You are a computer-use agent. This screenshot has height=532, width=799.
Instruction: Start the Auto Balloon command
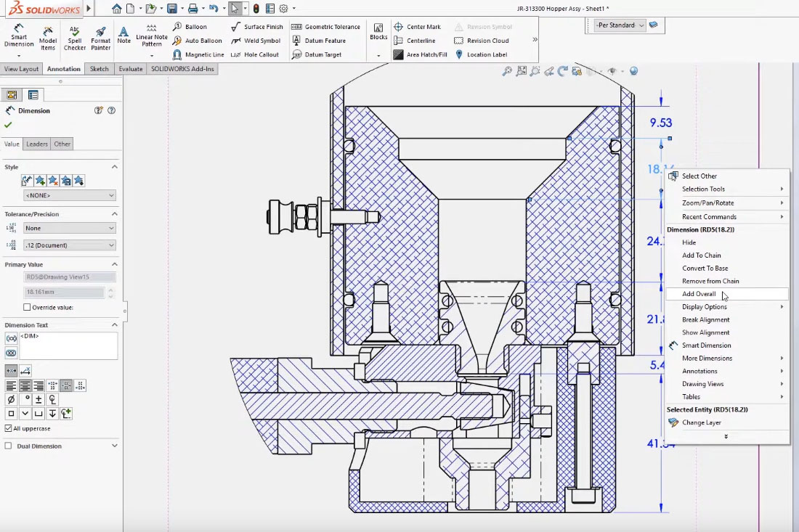[197, 40]
